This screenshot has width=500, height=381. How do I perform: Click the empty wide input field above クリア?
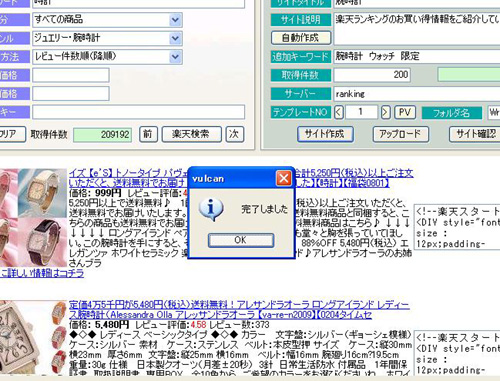point(139,112)
